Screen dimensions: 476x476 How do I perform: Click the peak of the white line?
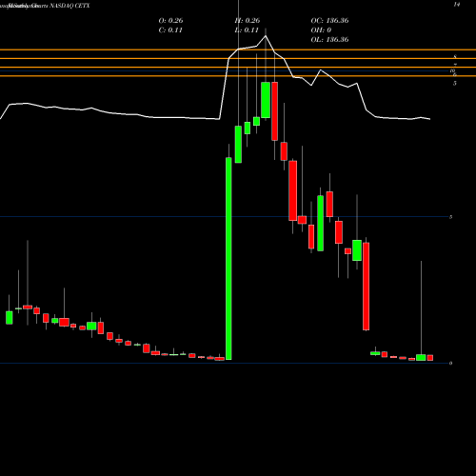tap(266, 36)
